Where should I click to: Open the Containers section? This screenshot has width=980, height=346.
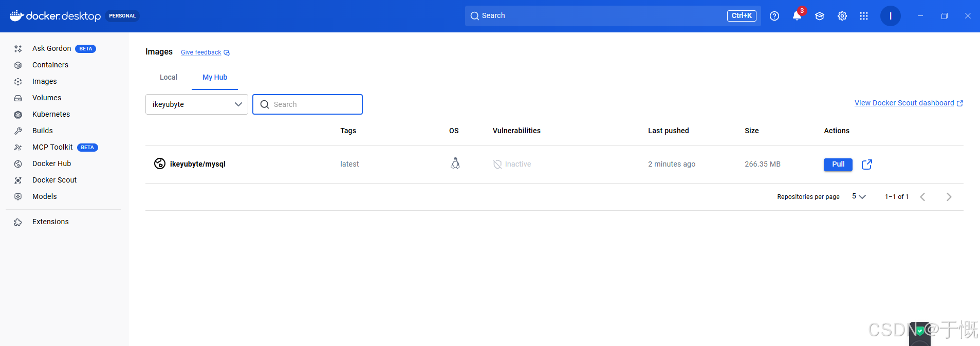50,65
